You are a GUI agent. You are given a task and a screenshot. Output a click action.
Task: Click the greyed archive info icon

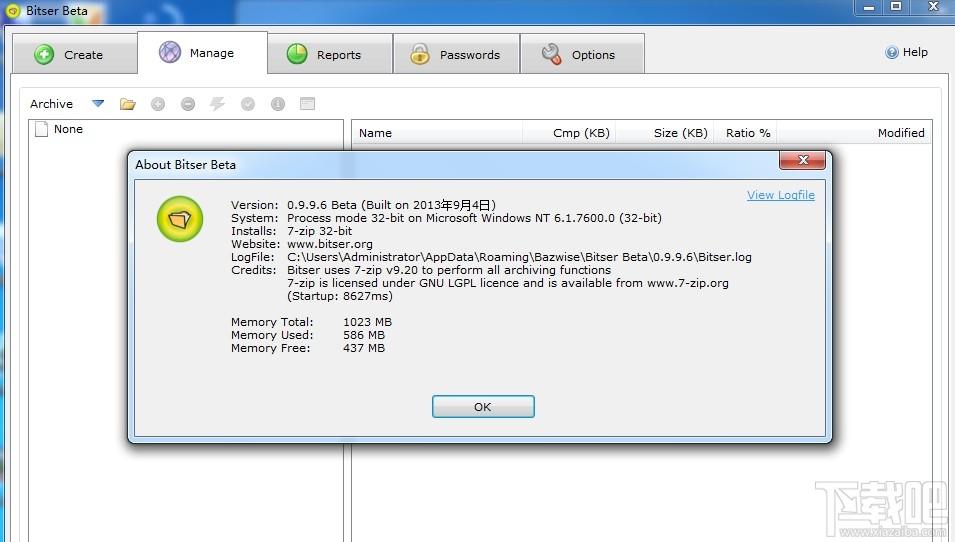278,104
